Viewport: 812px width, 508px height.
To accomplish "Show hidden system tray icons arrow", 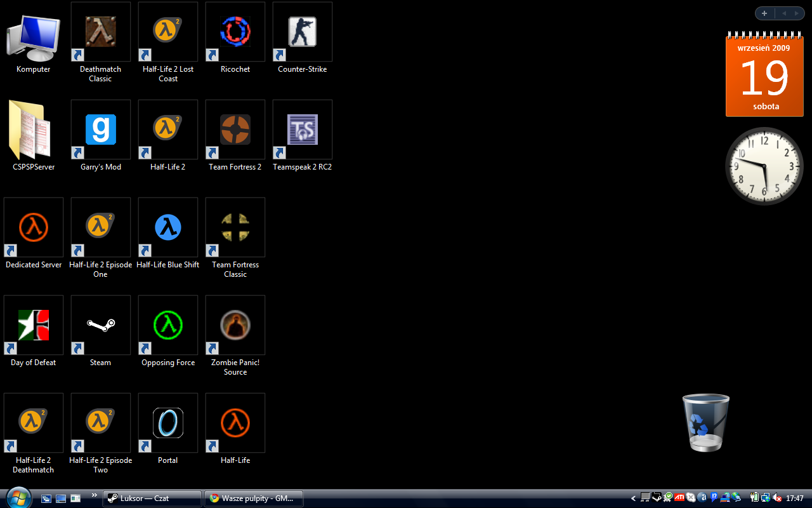I will [x=633, y=498].
